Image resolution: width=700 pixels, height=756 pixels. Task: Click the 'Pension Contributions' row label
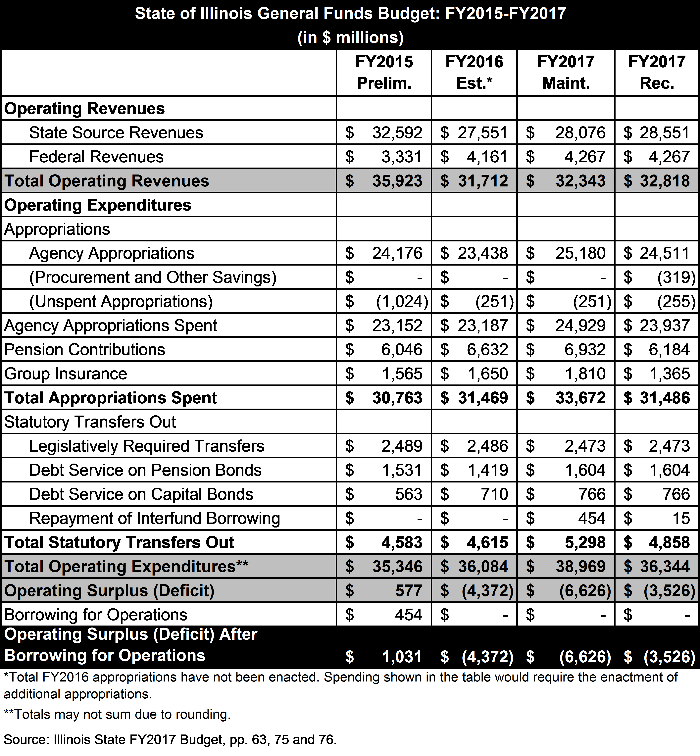click(x=84, y=350)
